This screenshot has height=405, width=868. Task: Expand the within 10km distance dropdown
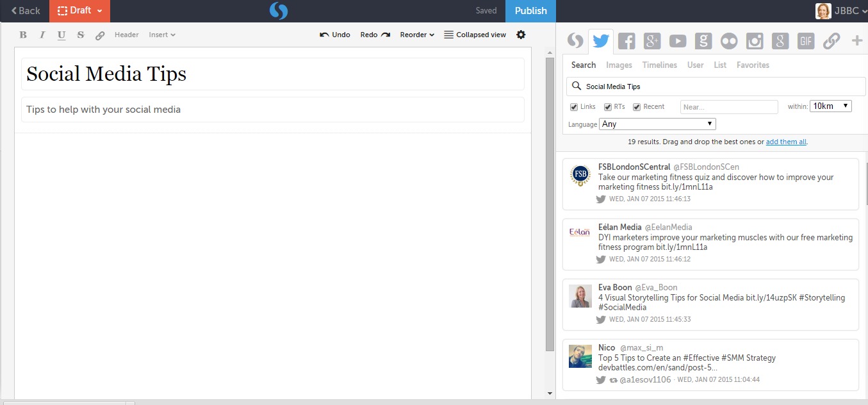(x=830, y=106)
